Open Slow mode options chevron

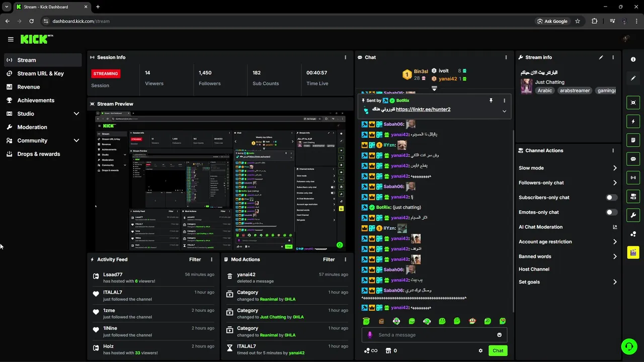tap(615, 168)
